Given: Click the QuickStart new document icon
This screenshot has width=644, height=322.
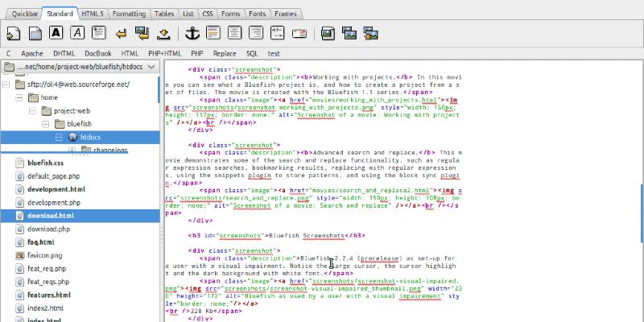Looking at the screenshot, I should [13, 33].
